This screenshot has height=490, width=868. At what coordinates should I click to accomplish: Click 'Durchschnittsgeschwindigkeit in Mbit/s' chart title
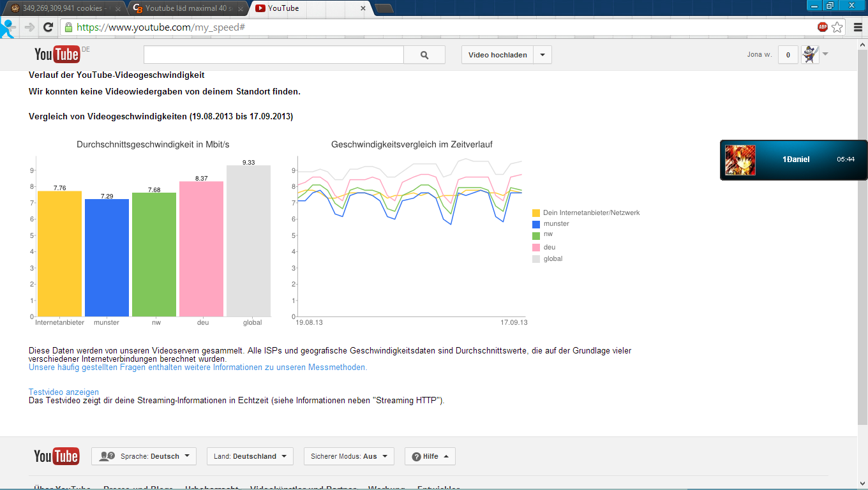153,145
